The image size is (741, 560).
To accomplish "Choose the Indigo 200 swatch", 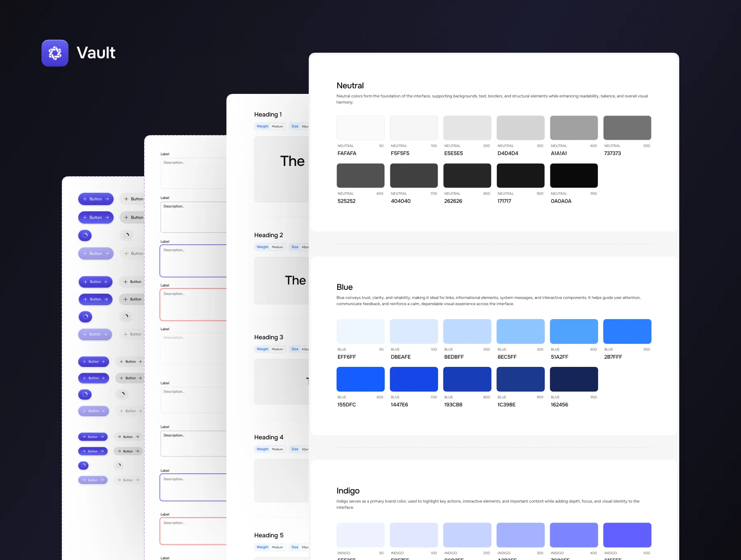I will point(467,535).
